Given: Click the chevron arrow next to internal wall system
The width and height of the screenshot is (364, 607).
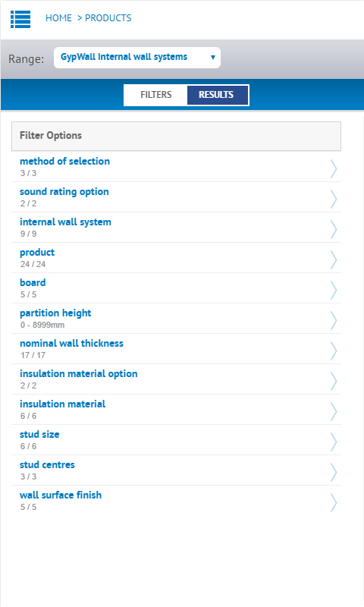Looking at the screenshot, I should [334, 230].
